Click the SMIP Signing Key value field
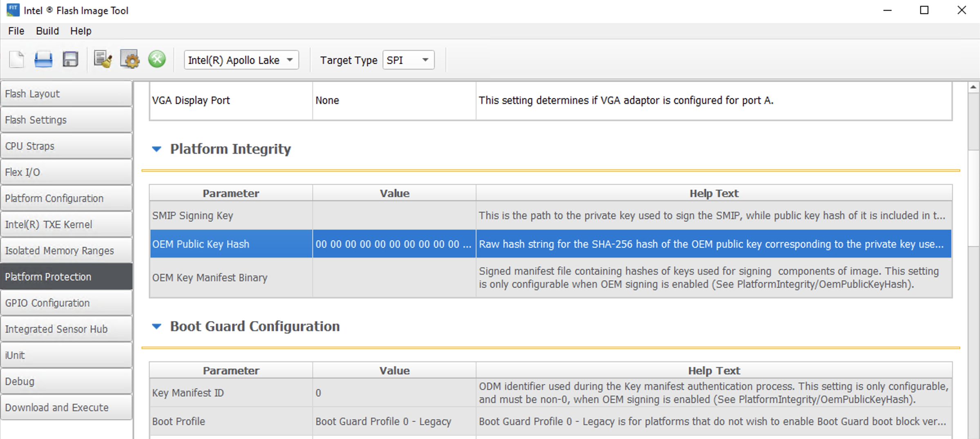 [394, 215]
